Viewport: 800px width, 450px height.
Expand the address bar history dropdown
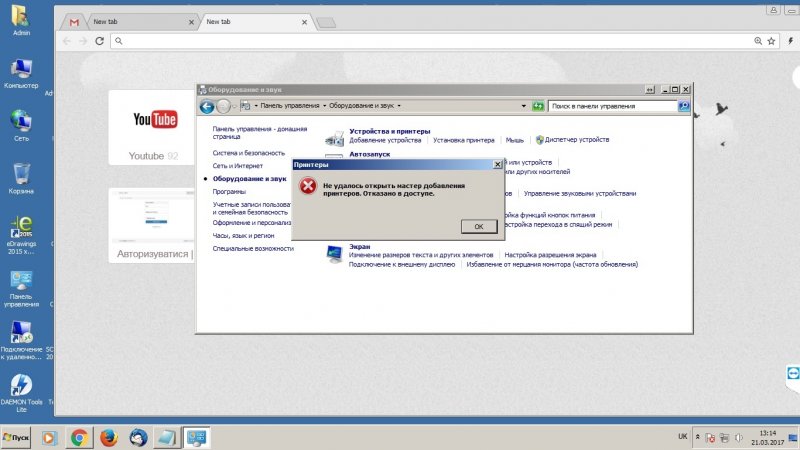[x=524, y=105]
